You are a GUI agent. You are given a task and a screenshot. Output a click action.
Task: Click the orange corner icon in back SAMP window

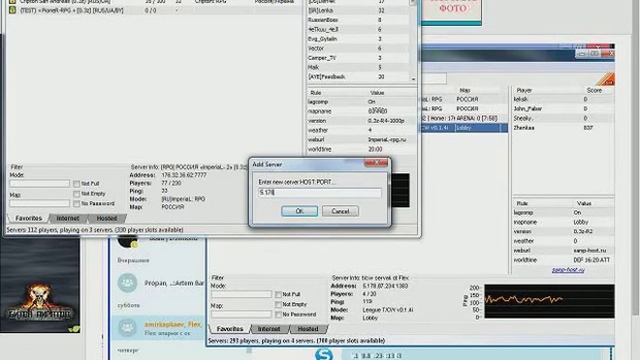tap(607, 79)
